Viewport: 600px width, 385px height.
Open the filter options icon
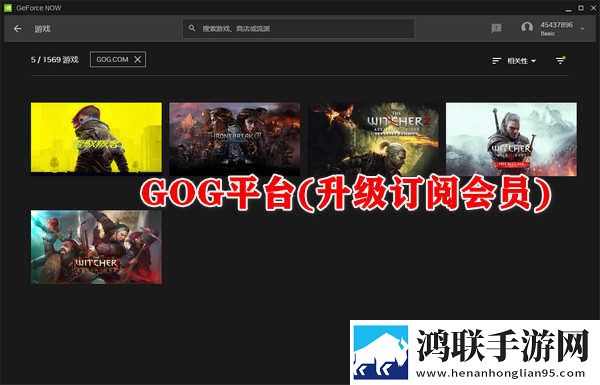[560, 60]
